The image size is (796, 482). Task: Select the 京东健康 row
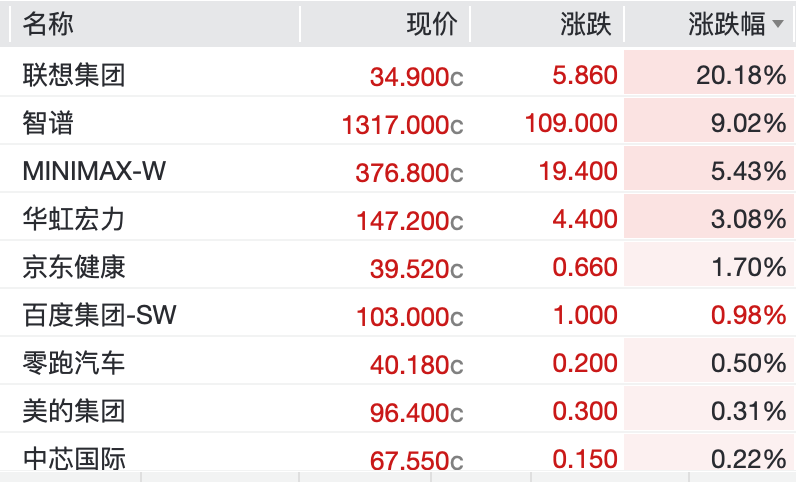398,267
